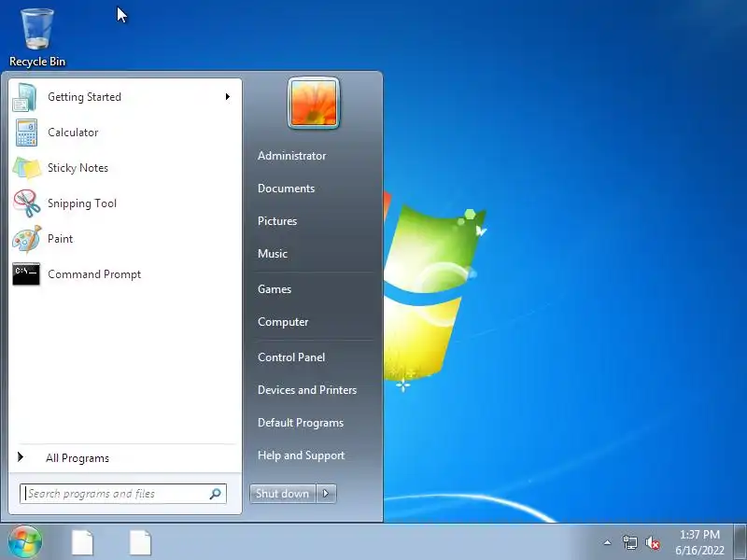The height and width of the screenshot is (560, 747).
Task: Open Games from Start menu
Action: [275, 289]
